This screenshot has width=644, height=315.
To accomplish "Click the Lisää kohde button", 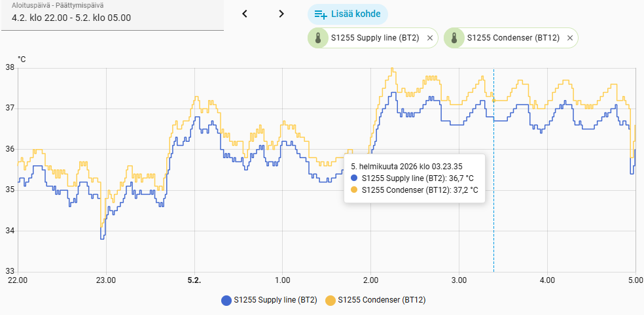I will (348, 14).
